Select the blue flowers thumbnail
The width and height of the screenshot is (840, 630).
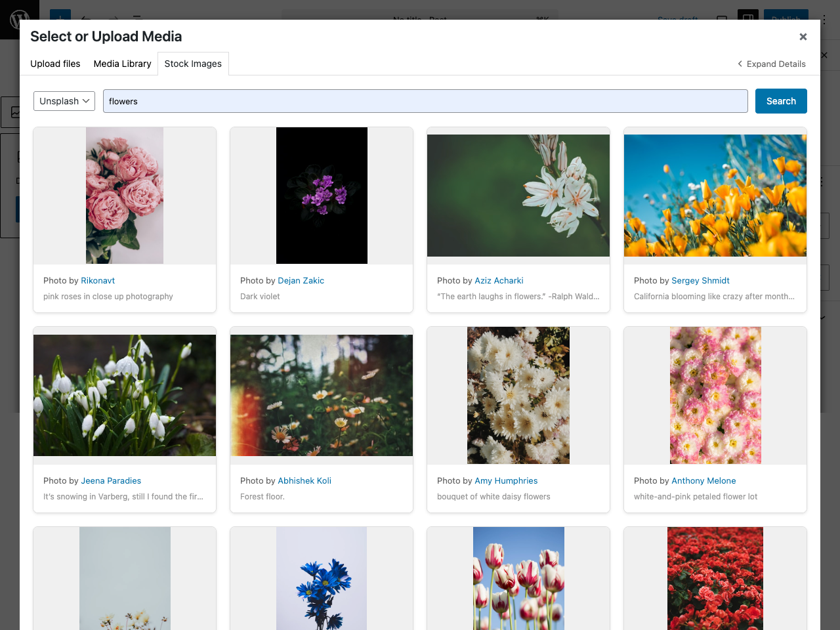(x=322, y=579)
